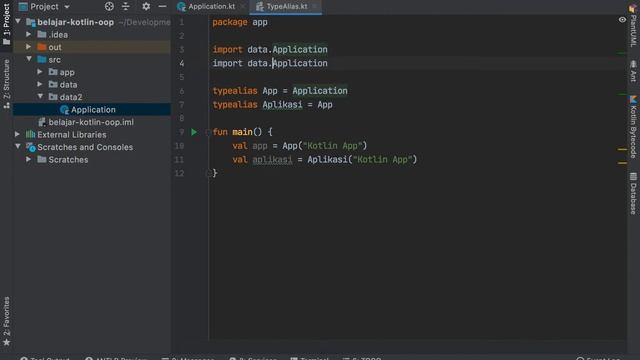The height and width of the screenshot is (360, 640).
Task: Close the TypeAlias.kt tab
Action: coord(315,7)
